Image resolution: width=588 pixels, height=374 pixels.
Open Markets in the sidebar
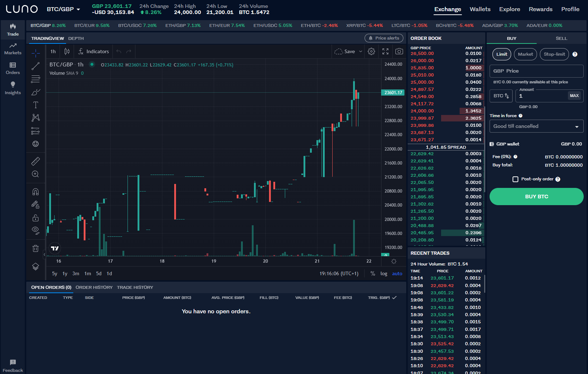pyautogui.click(x=13, y=49)
